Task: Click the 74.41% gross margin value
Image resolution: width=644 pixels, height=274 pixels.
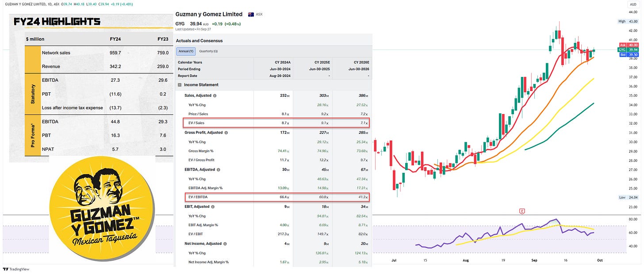Action: click(x=284, y=151)
